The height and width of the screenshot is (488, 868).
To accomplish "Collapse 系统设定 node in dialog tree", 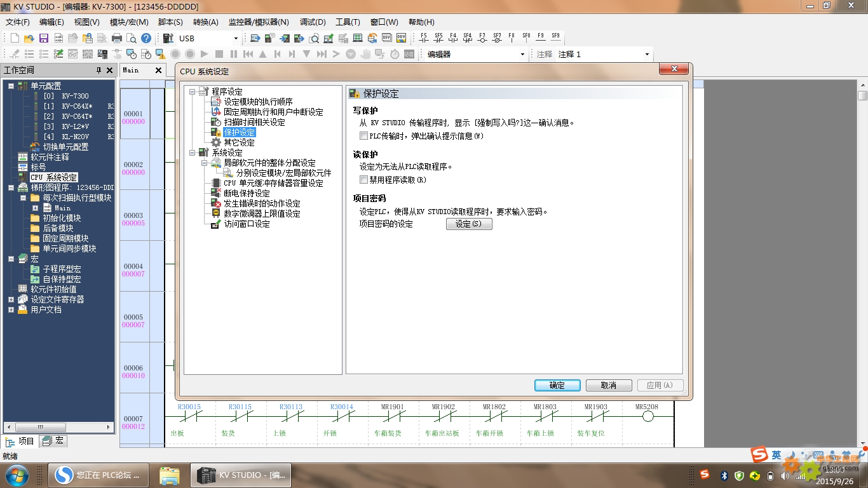I will coord(192,152).
